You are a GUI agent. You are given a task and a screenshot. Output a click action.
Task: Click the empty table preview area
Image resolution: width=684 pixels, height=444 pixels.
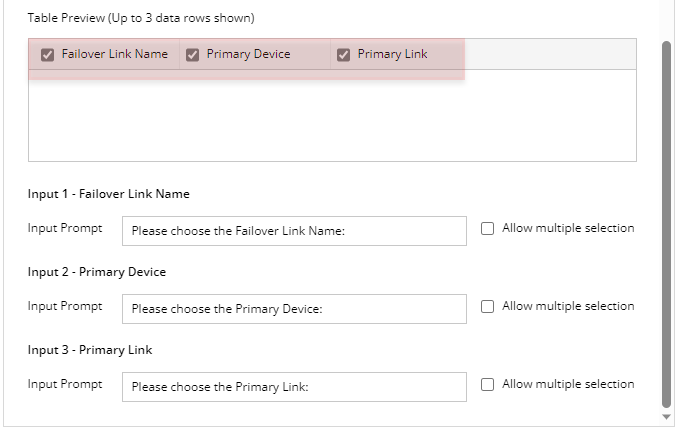(x=332, y=115)
